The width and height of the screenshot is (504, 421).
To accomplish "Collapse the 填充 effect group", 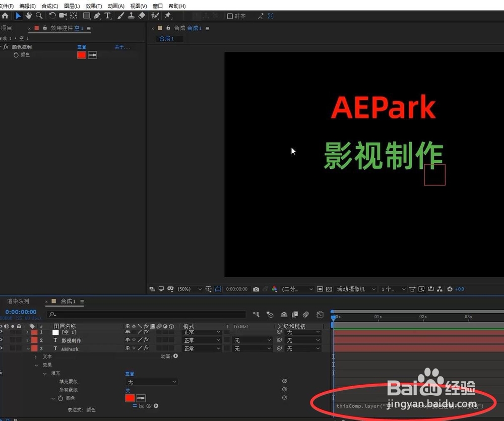I will [x=45, y=374].
